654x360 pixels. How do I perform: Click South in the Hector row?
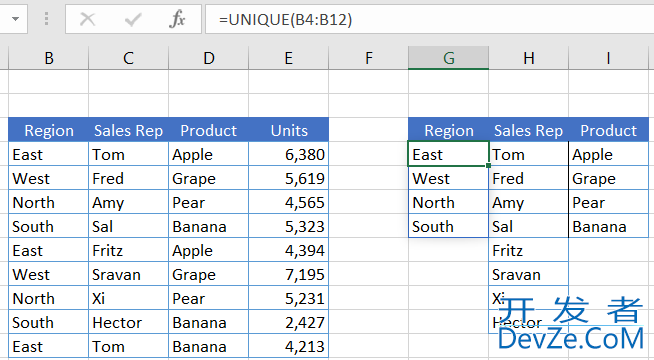[x=48, y=322]
